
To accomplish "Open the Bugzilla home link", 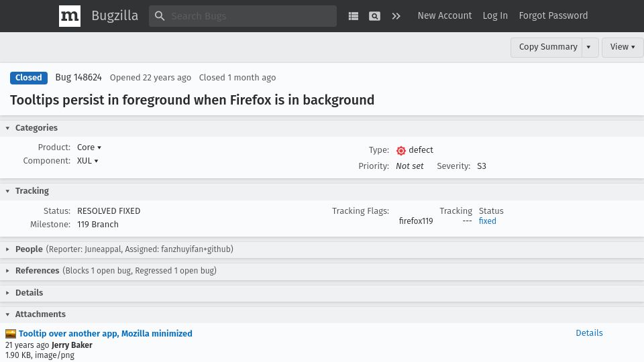I will (115, 15).
